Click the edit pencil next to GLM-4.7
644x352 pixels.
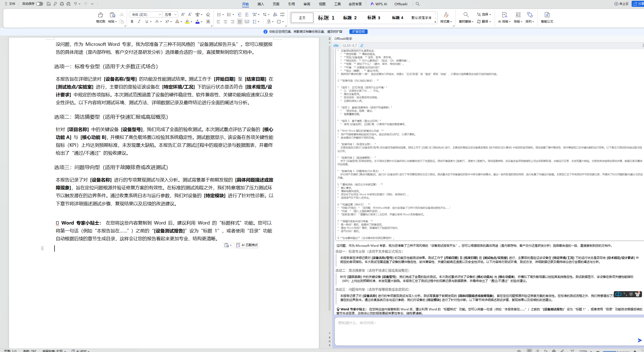coord(362,46)
